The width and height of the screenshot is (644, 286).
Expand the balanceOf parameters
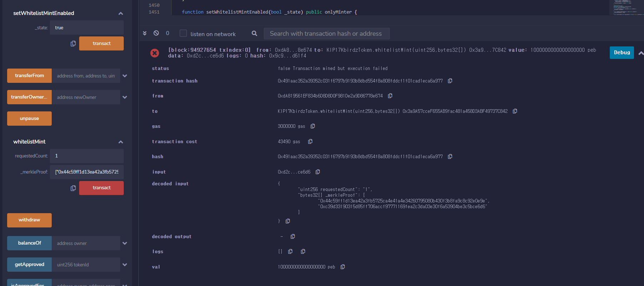click(x=125, y=243)
